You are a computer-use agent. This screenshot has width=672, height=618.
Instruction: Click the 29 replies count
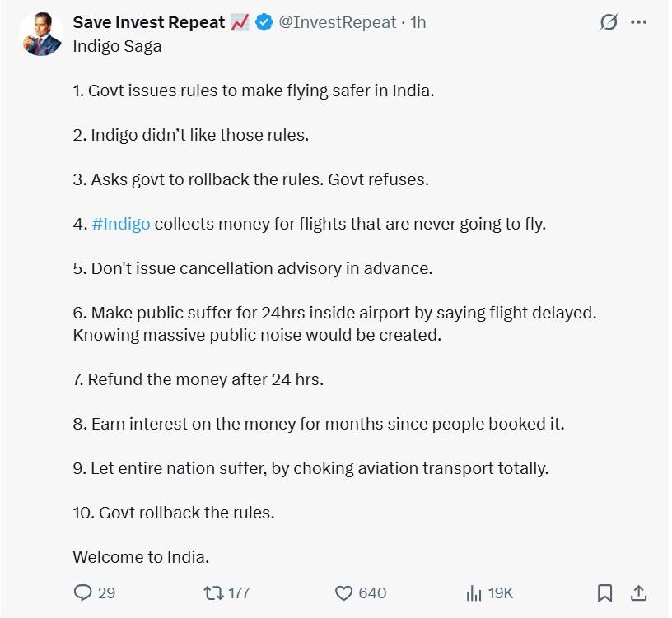click(x=106, y=592)
